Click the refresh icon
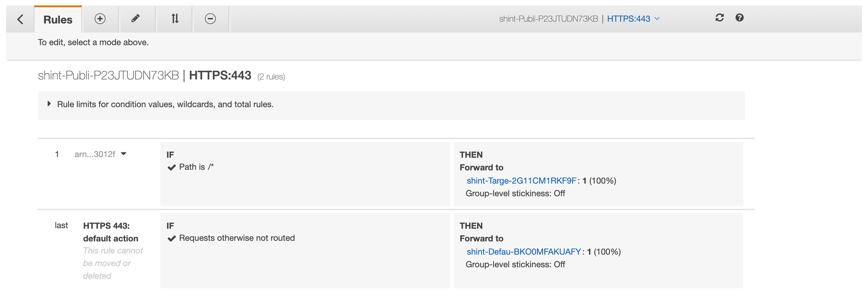This screenshot has width=868, height=307. 720,18
